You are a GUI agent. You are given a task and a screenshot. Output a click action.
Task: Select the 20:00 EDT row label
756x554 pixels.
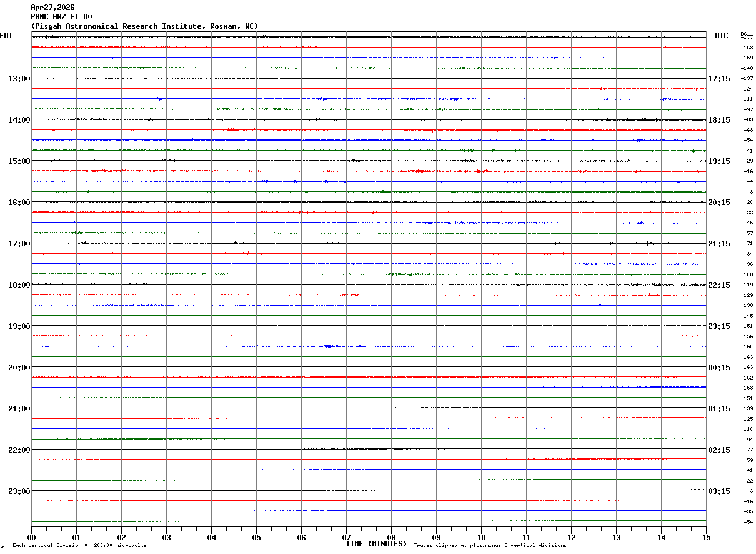pyautogui.click(x=19, y=368)
